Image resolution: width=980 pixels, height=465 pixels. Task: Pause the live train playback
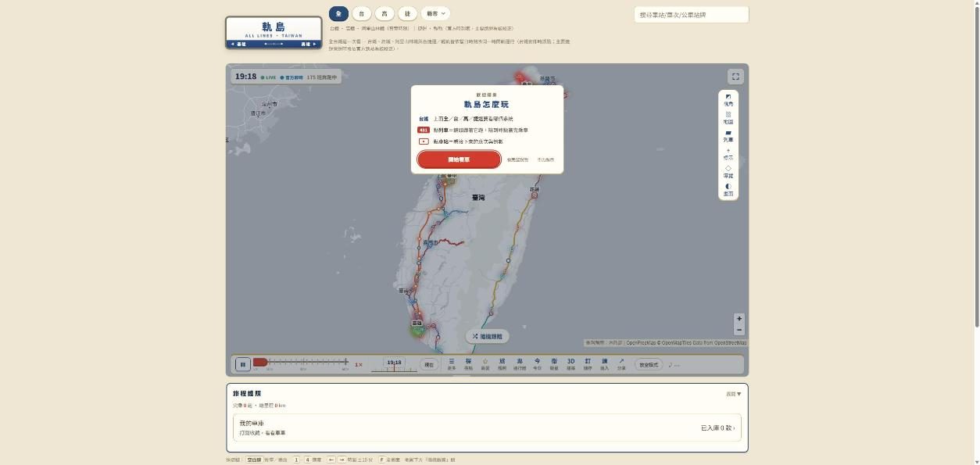(x=243, y=364)
